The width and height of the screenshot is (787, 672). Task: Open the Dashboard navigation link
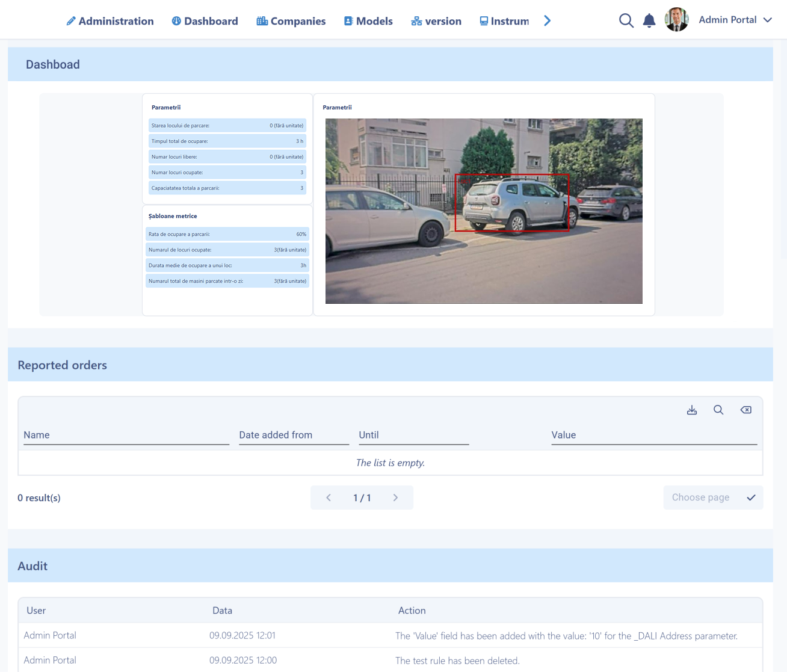tap(205, 21)
